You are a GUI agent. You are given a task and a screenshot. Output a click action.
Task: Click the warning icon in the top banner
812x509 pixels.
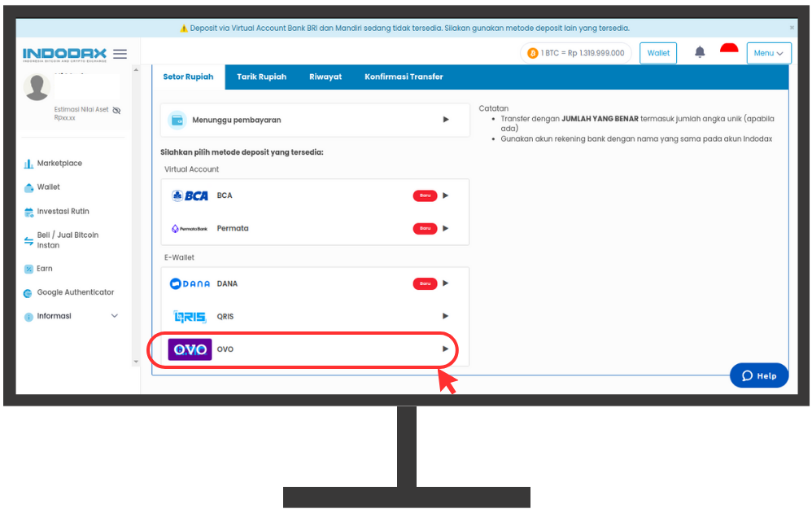click(x=184, y=29)
